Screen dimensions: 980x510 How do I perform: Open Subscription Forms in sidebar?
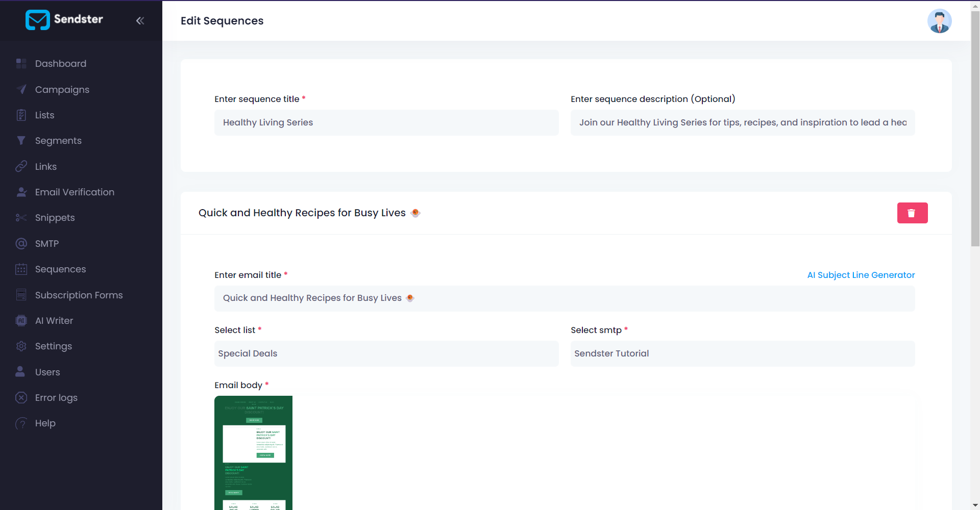click(79, 295)
